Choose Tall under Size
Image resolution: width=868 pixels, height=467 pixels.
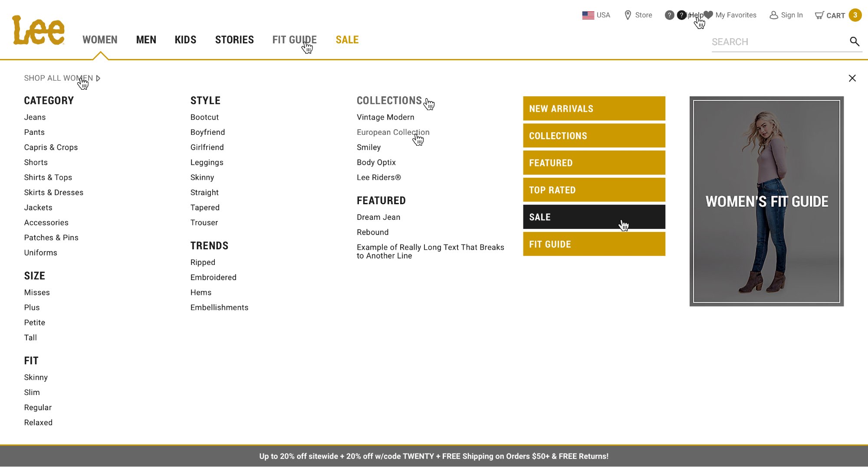coord(30,338)
